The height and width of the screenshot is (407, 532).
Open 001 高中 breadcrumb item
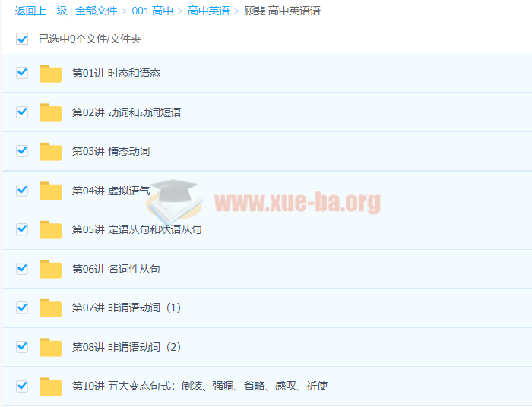[x=152, y=11]
